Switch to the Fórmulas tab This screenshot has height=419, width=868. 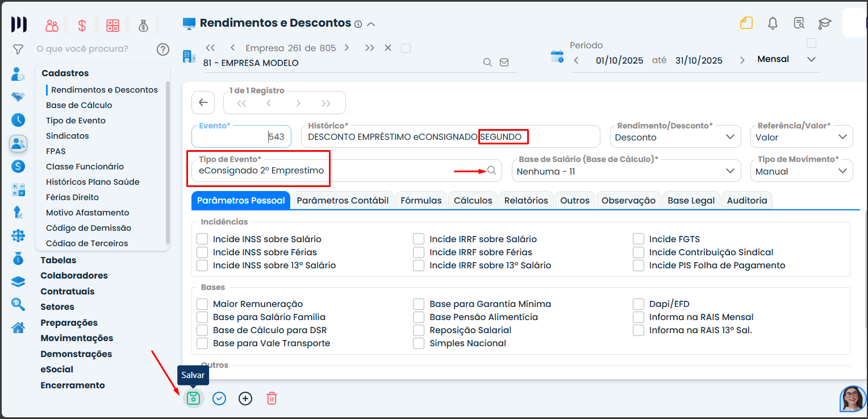(421, 200)
